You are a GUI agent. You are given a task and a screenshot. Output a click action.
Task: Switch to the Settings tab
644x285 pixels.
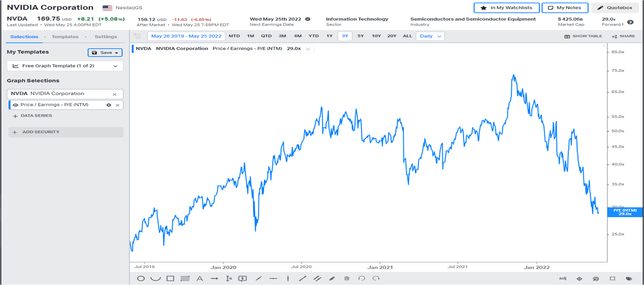[106, 37]
